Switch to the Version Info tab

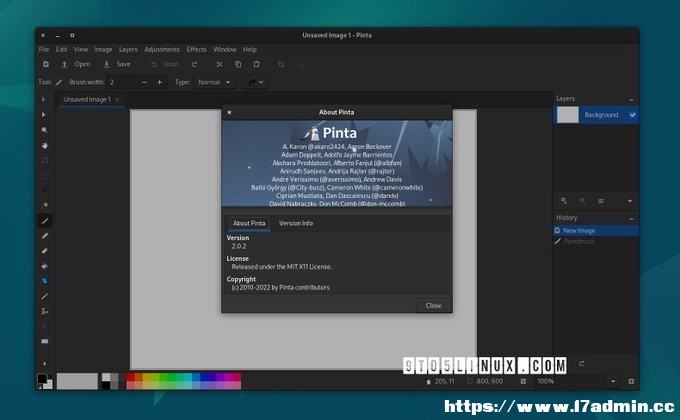(296, 223)
